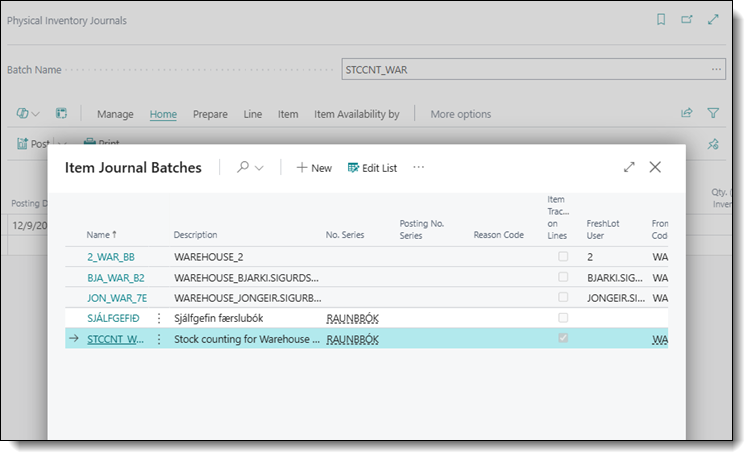The image size is (753, 461).
Task: Open the Prepare menu
Action: click(x=210, y=114)
